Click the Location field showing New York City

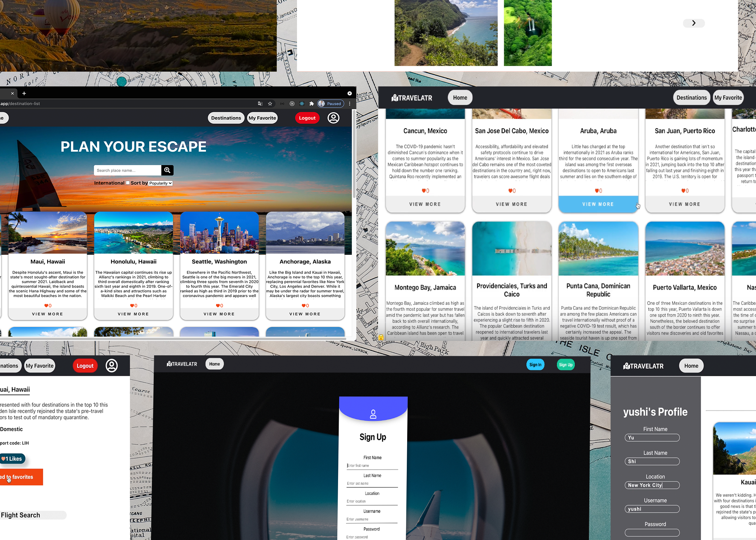pos(652,485)
